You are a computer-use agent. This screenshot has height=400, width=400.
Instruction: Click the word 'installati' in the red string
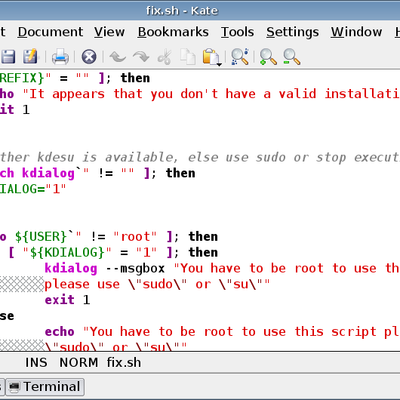point(362,94)
